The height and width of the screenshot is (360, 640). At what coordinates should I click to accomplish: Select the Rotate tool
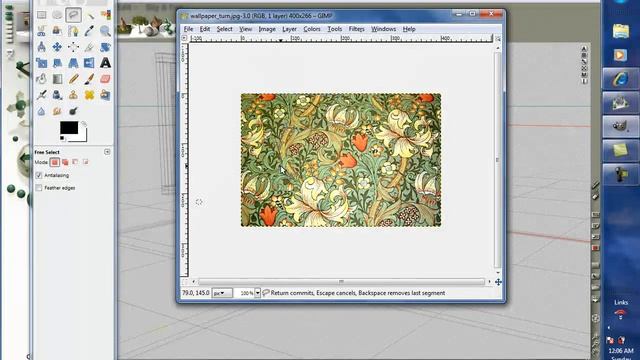point(105,47)
